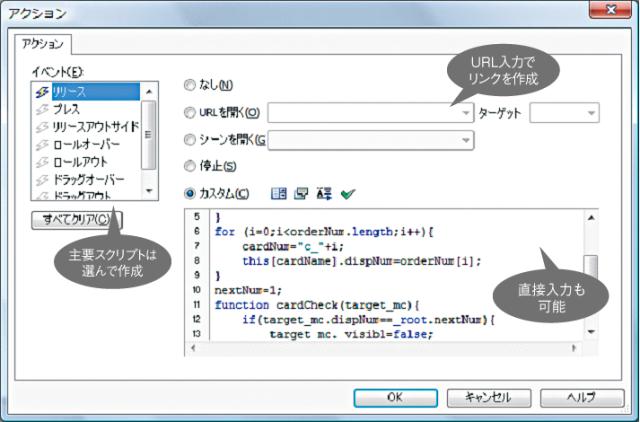Open help with the ヘルプ button
The image size is (640, 422).
(582, 398)
